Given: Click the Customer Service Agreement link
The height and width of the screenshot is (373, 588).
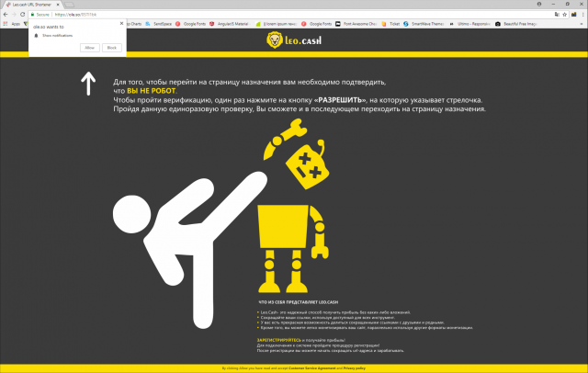Looking at the screenshot, I should [x=312, y=368].
